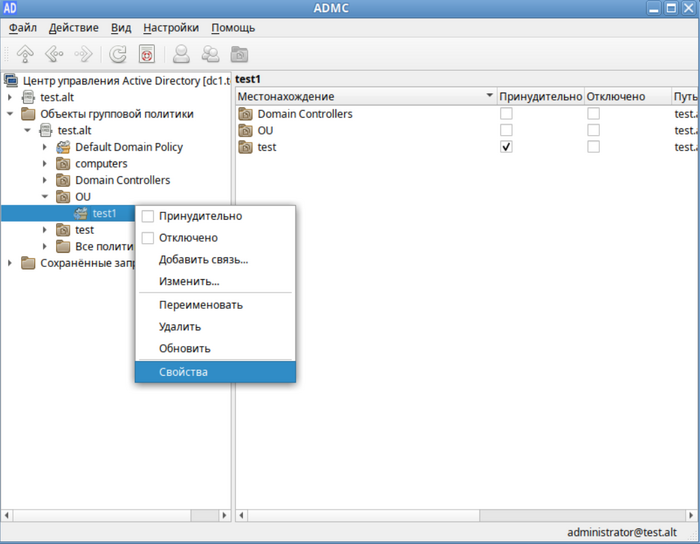Open the Помощь menu

pyautogui.click(x=233, y=28)
